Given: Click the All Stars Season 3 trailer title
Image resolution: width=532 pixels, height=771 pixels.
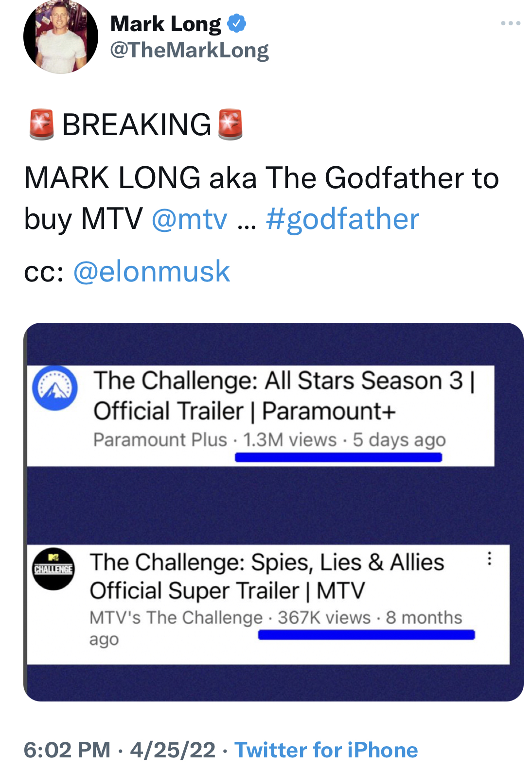Looking at the screenshot, I should point(284,396).
